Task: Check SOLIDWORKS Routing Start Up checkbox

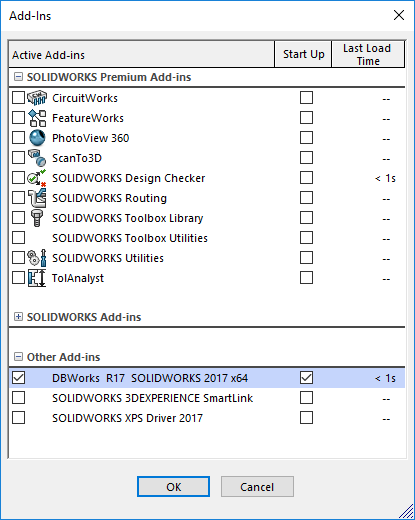Action: tap(306, 198)
